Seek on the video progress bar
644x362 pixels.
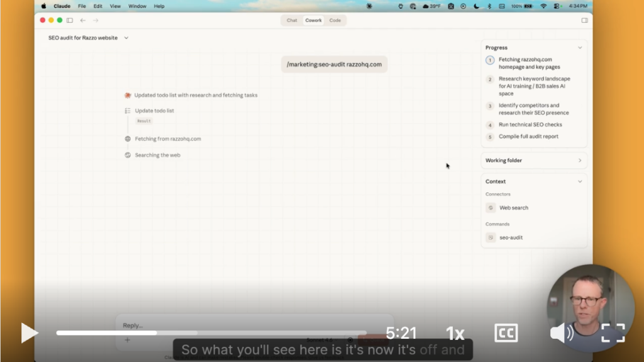point(211,333)
